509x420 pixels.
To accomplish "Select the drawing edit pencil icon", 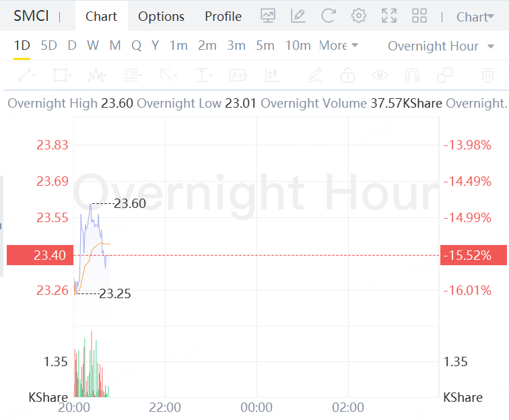I will click(x=298, y=15).
